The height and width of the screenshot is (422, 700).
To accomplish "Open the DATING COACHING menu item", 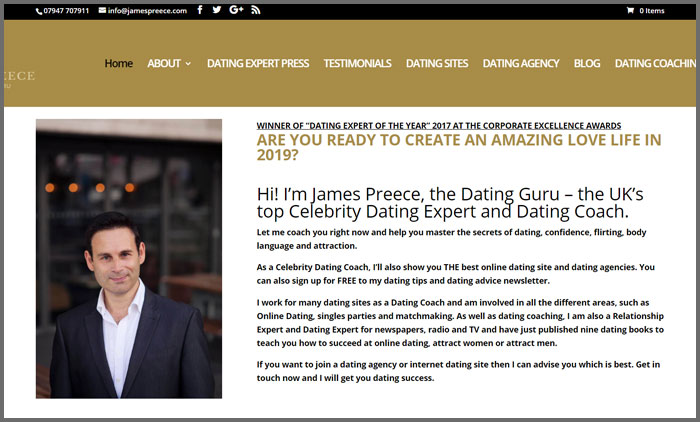I will (655, 63).
